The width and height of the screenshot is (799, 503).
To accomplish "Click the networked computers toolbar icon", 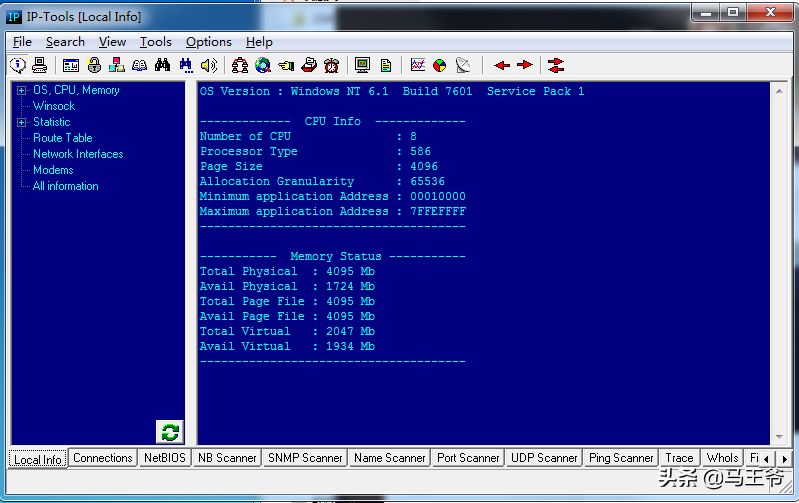I will [x=117, y=65].
